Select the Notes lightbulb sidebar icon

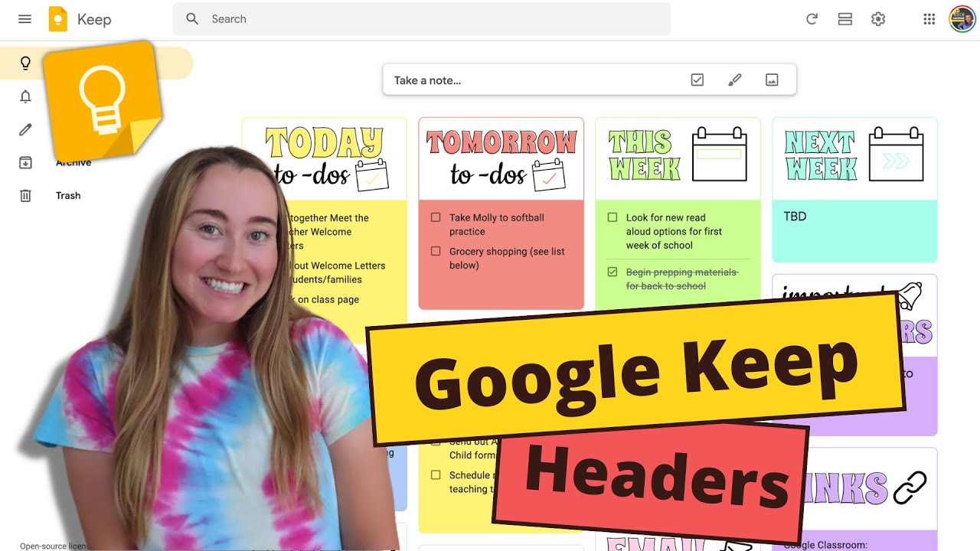25,63
